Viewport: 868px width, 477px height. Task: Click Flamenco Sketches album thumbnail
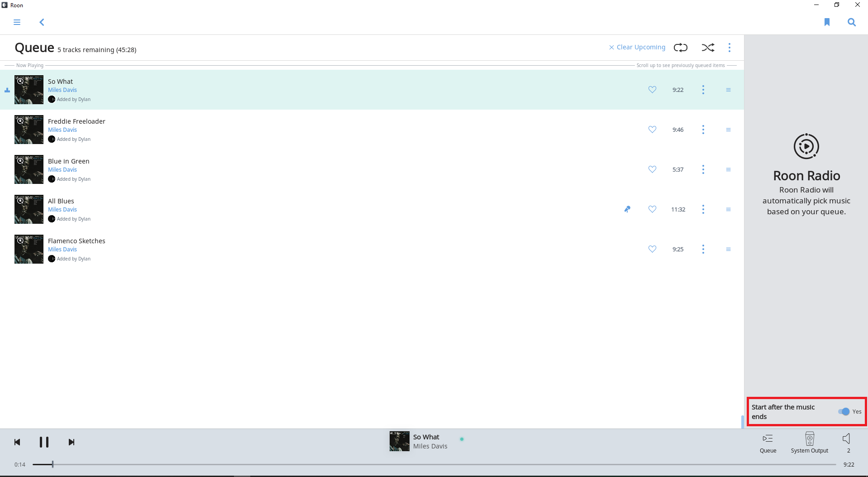point(29,249)
